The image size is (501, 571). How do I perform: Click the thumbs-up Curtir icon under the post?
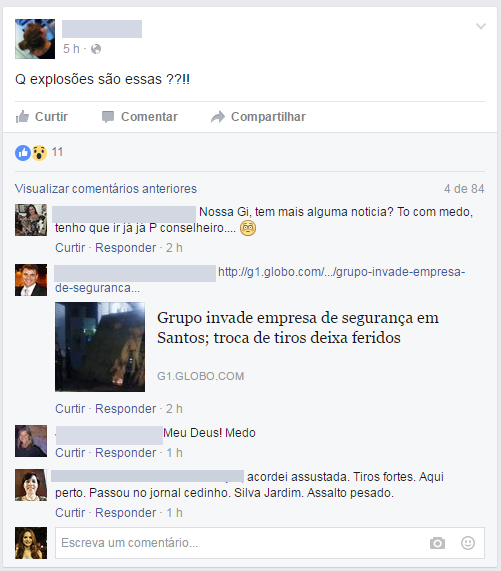point(22,117)
